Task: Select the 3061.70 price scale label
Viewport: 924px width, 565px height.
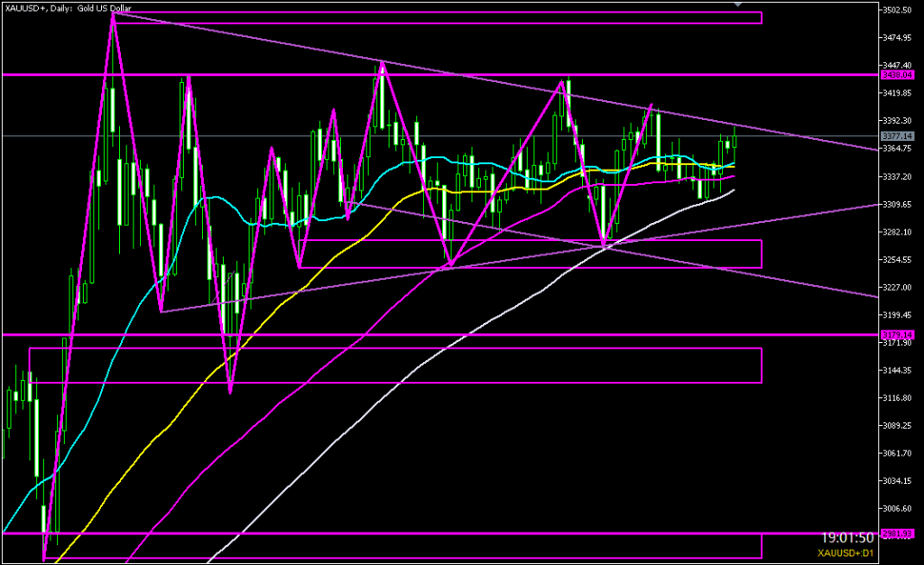Action: click(898, 454)
